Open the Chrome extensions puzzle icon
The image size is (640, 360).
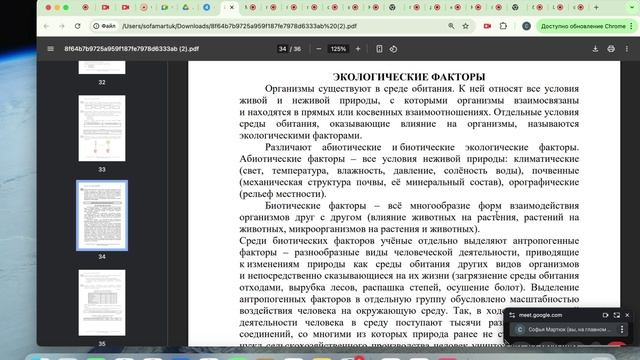click(x=503, y=26)
